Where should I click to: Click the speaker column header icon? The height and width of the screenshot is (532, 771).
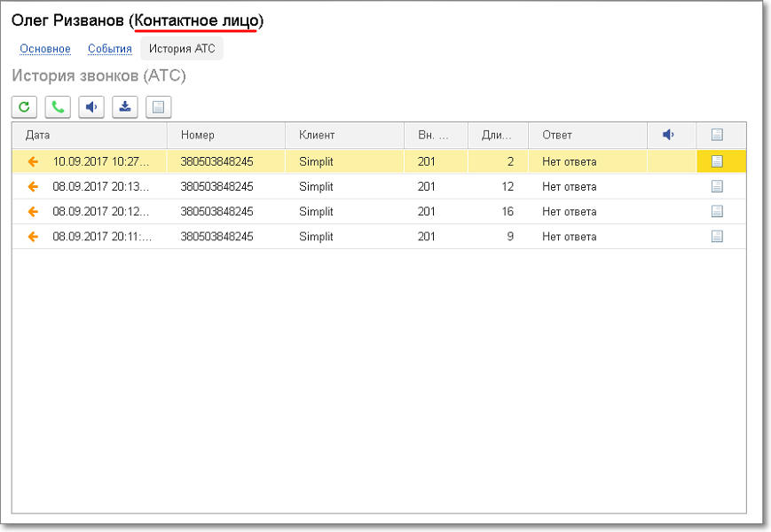(669, 135)
